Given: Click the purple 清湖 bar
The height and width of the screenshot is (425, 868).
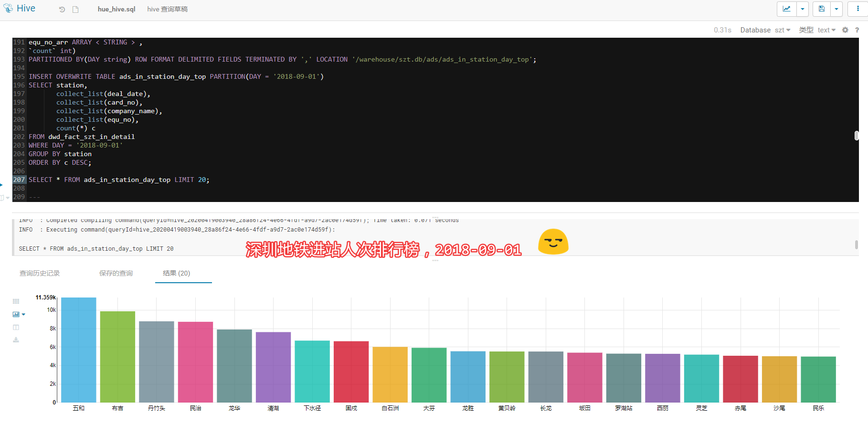Looking at the screenshot, I should [x=273, y=367].
